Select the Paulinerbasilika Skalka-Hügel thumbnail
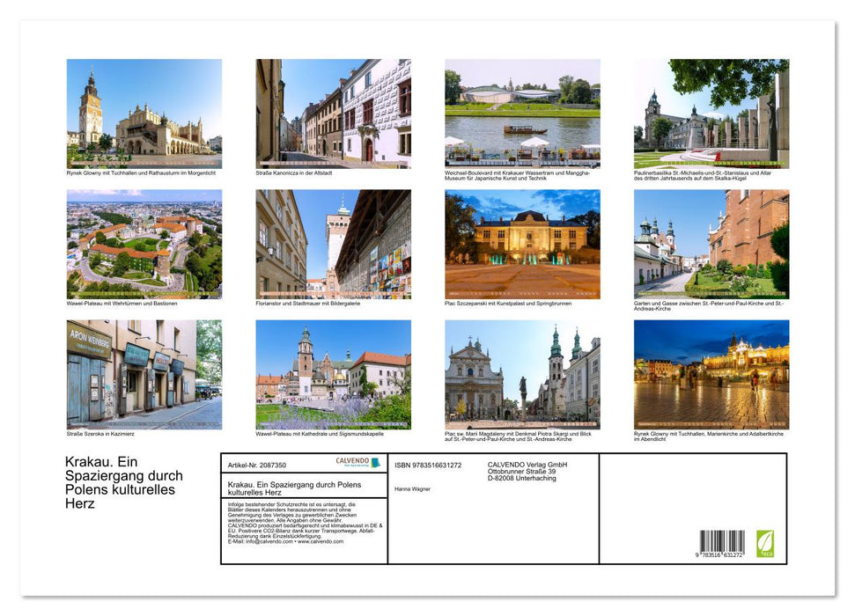 (711, 113)
